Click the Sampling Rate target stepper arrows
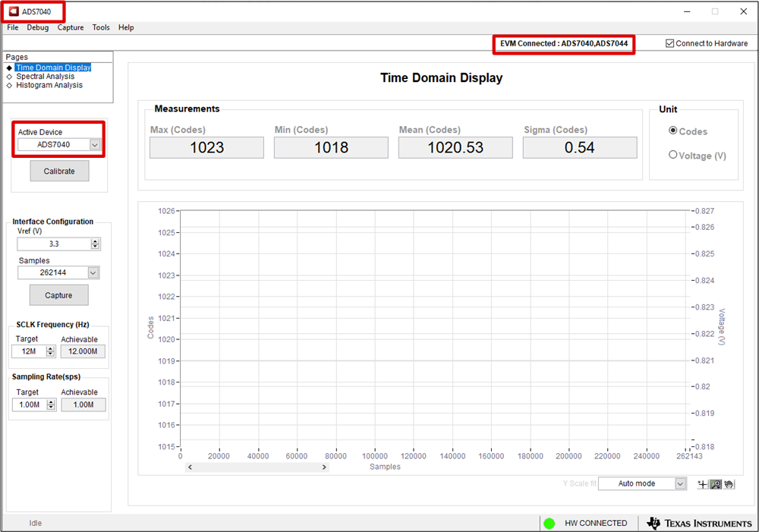Screen dimensions: 759x532 point(51,405)
